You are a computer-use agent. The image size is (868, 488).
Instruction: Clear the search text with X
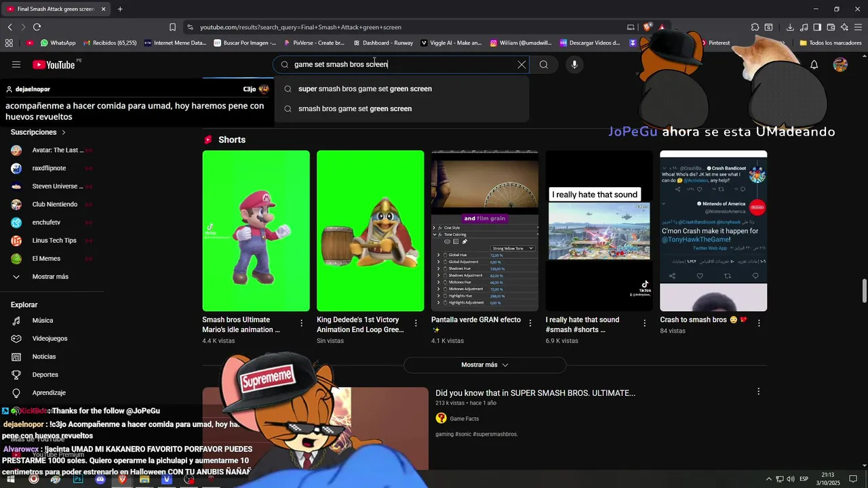point(521,64)
